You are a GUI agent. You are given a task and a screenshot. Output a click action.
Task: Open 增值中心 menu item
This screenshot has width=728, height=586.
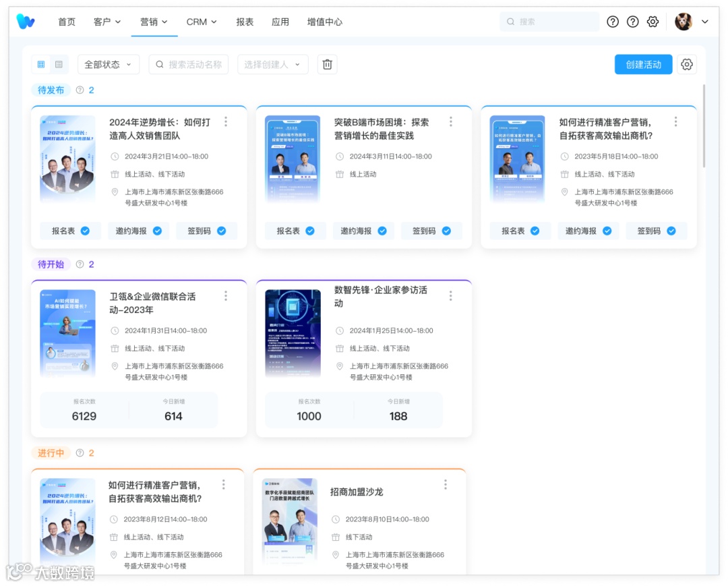pos(324,22)
